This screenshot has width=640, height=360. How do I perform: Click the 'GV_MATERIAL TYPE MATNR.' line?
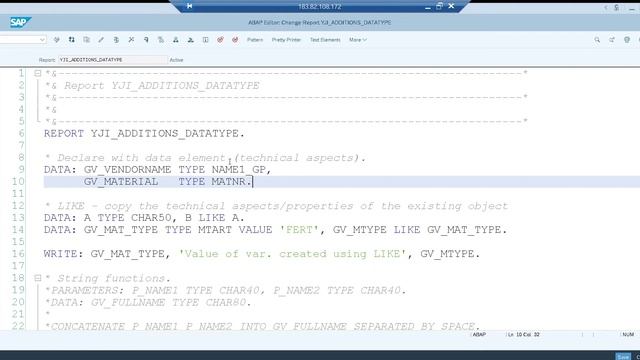(x=168, y=182)
